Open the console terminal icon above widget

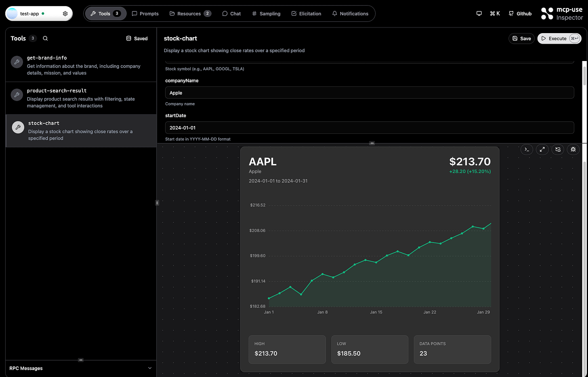(527, 150)
